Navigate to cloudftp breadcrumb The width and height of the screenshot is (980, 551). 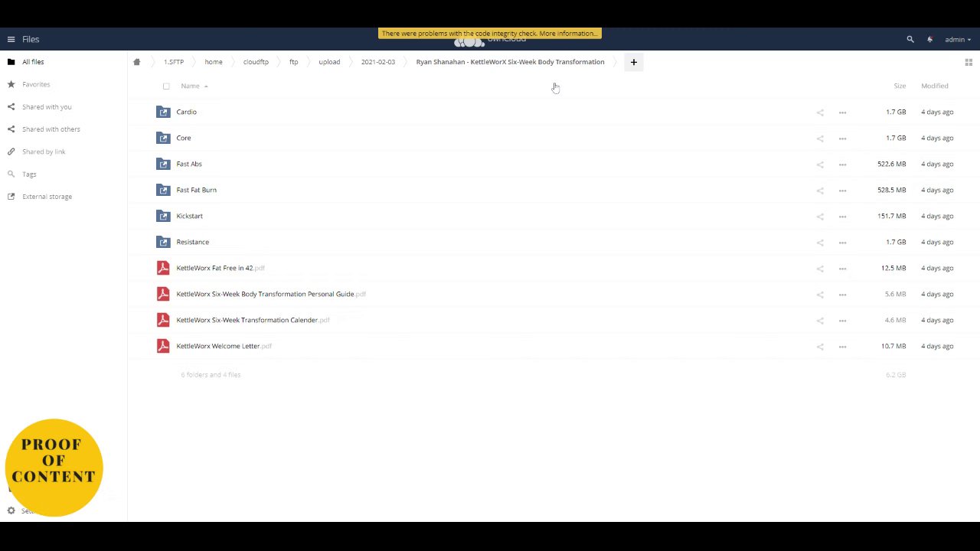256,62
